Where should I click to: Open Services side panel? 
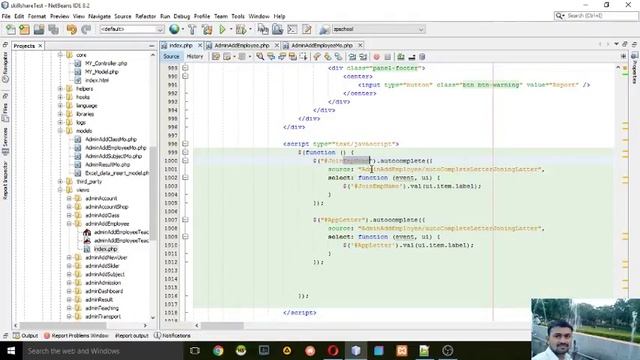(x=5, y=141)
